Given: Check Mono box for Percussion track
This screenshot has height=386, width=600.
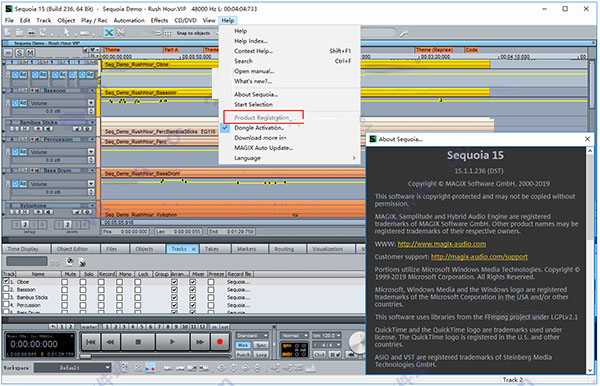Looking at the screenshot, I should 119,305.
